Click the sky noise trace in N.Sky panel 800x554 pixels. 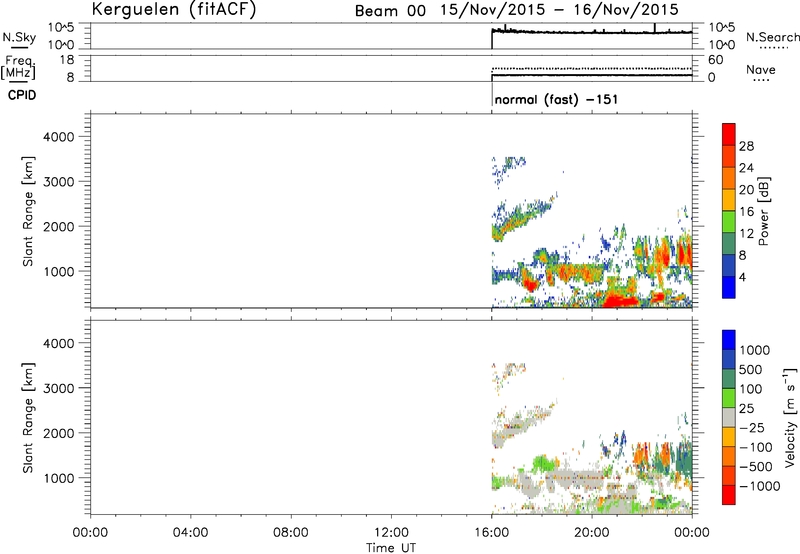coord(592,32)
